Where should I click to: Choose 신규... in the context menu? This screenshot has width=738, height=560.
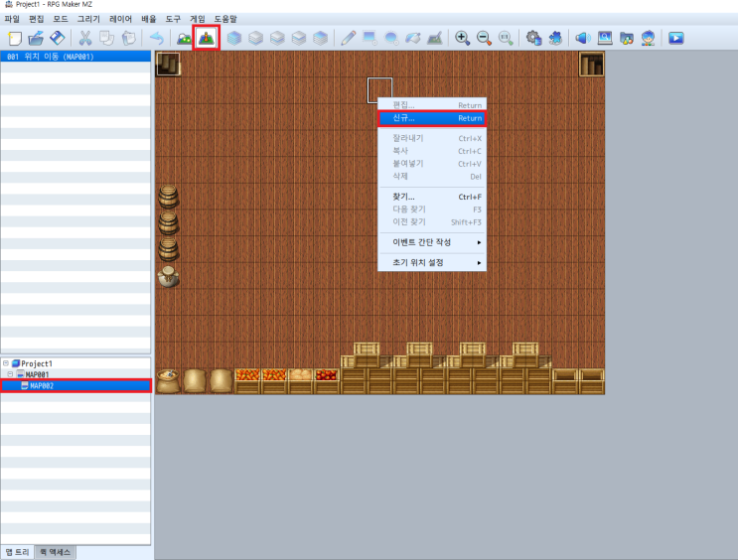(432, 118)
